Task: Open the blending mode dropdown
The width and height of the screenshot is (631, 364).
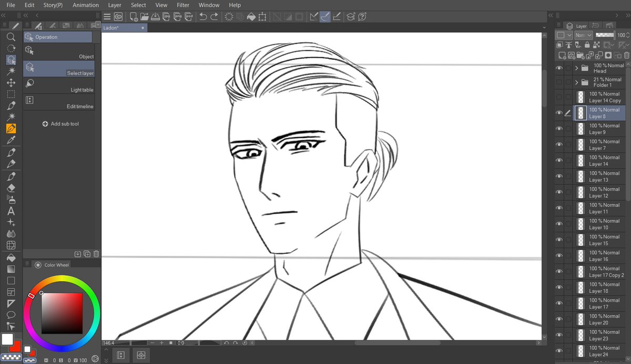Action: [x=583, y=35]
